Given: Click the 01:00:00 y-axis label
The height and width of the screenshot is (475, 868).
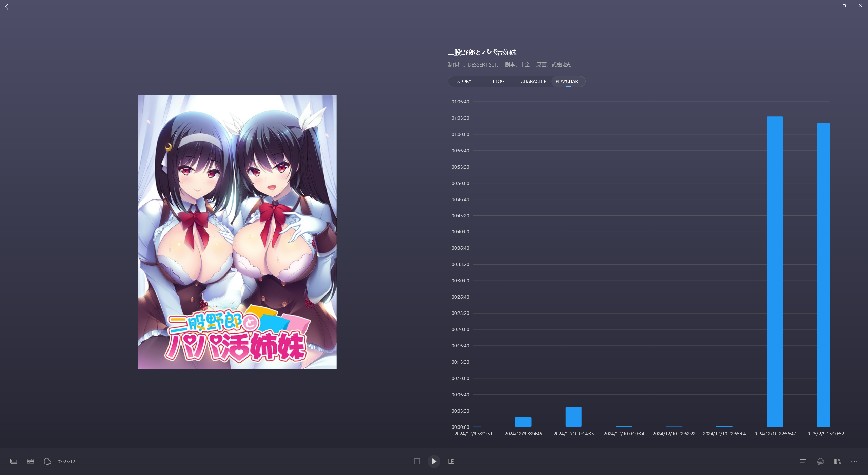Looking at the screenshot, I should pyautogui.click(x=460, y=134).
